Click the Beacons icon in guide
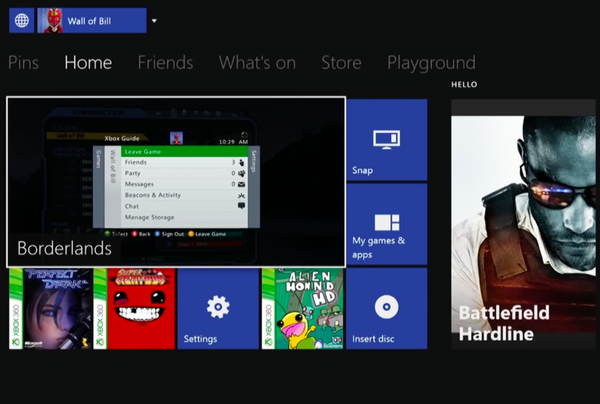The width and height of the screenshot is (600, 404). [x=241, y=195]
